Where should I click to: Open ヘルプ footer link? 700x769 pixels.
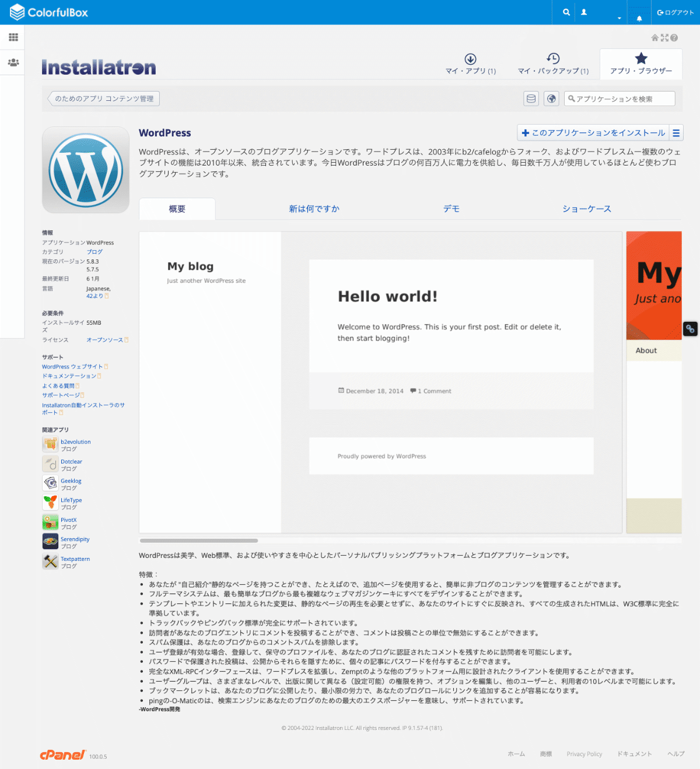(676, 754)
